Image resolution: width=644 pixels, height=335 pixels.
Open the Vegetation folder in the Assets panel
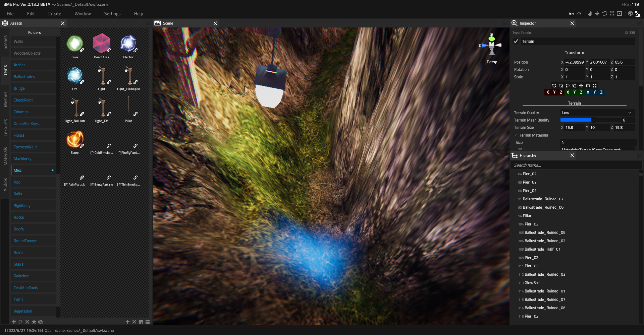click(x=22, y=311)
